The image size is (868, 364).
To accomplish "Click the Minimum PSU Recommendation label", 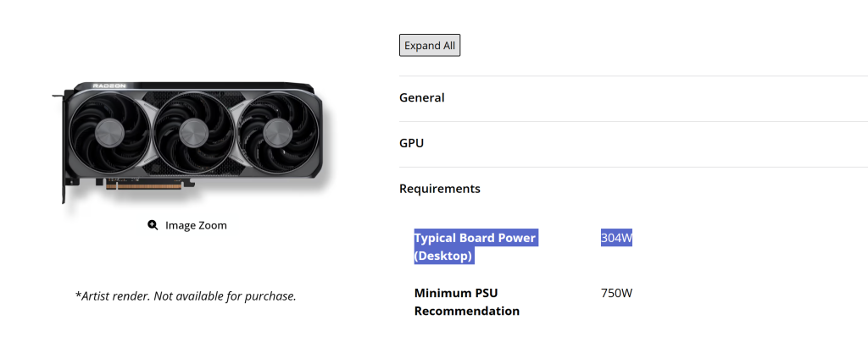I will point(467,301).
